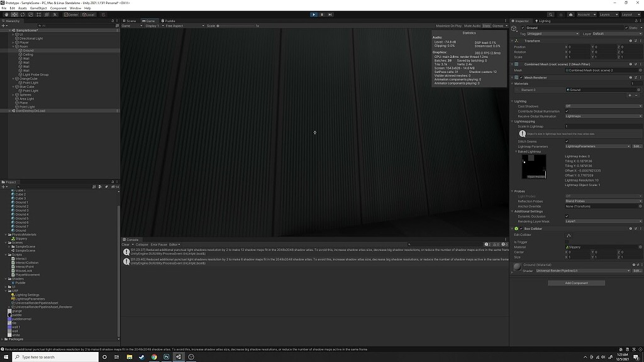Activate the Move tool
Screen dimensions: 644x362
point(14,14)
